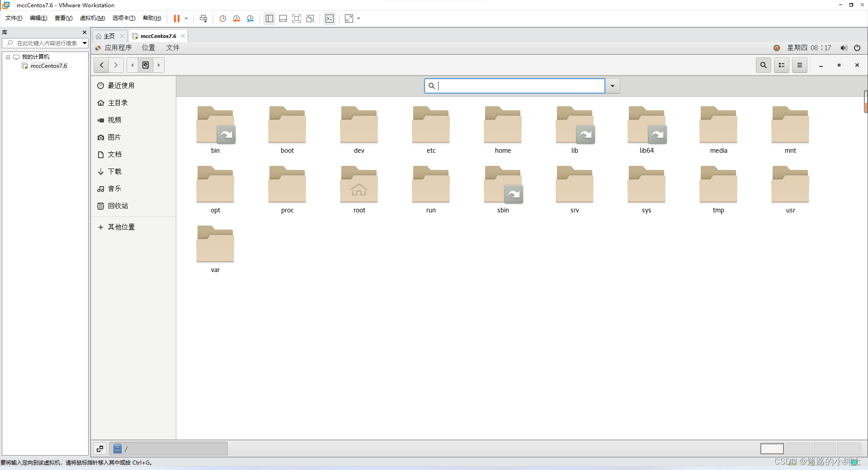Image resolution: width=868 pixels, height=470 pixels.
Task: Open the 文件(F) VMware menu
Action: 14,18
